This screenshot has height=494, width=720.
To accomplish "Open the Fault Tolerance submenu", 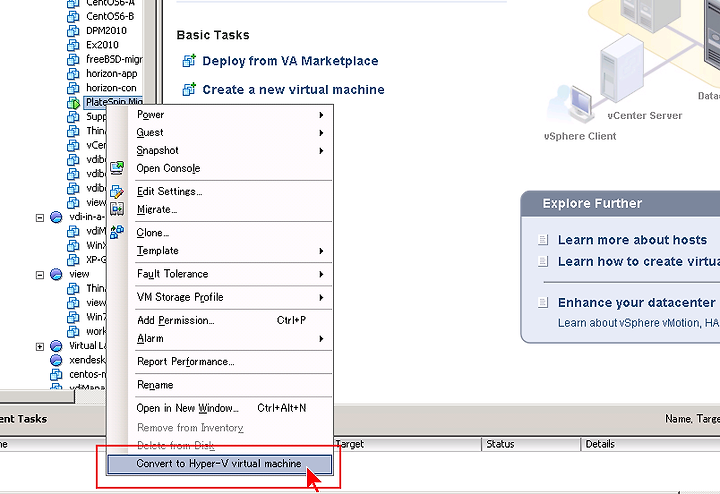I will (x=219, y=274).
